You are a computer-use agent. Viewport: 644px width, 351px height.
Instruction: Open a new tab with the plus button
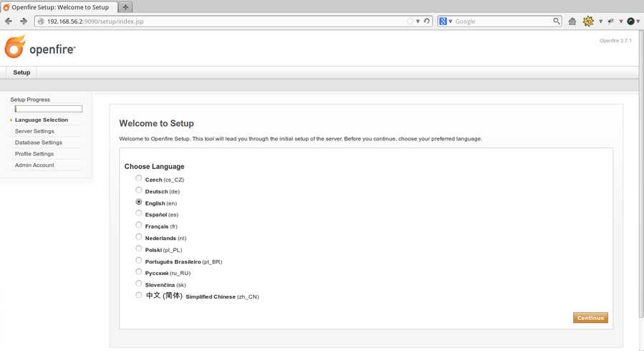[x=125, y=7]
